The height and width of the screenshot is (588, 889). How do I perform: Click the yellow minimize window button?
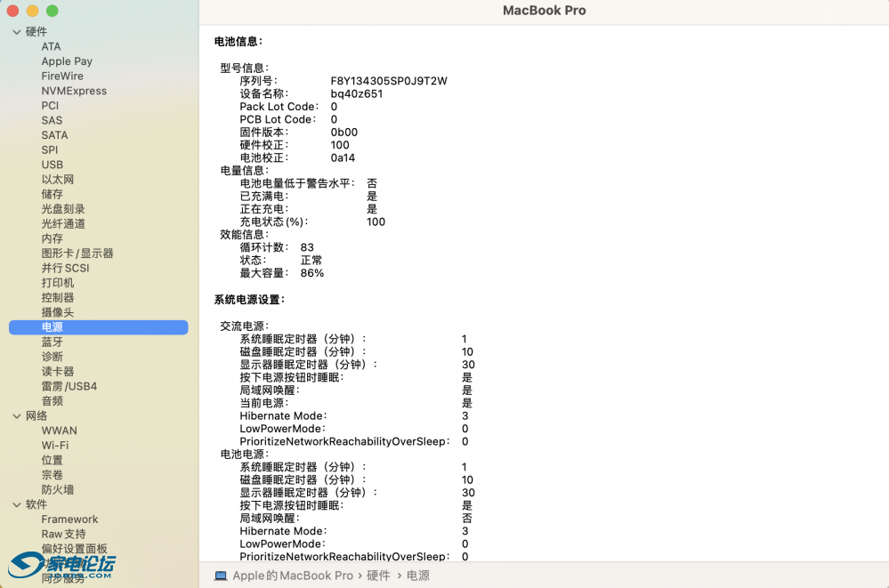pyautogui.click(x=32, y=11)
